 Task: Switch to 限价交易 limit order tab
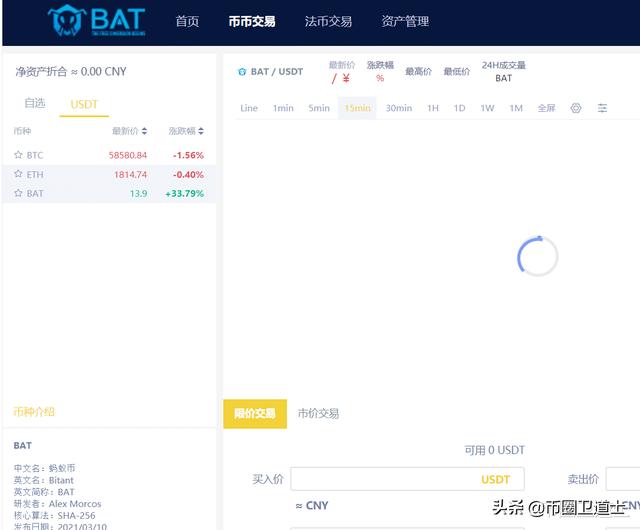coord(255,414)
